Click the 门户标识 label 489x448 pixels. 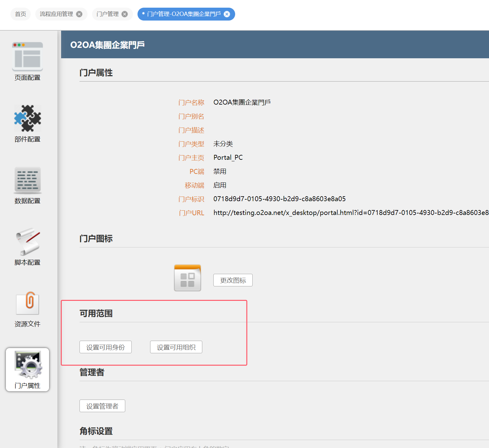tap(191, 199)
